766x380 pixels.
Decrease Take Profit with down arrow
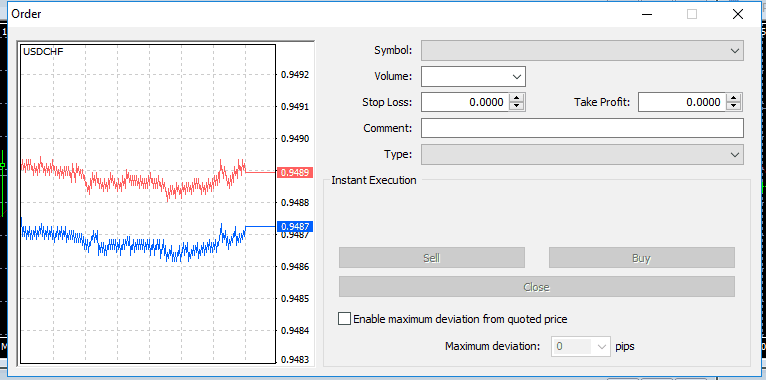tap(734, 106)
